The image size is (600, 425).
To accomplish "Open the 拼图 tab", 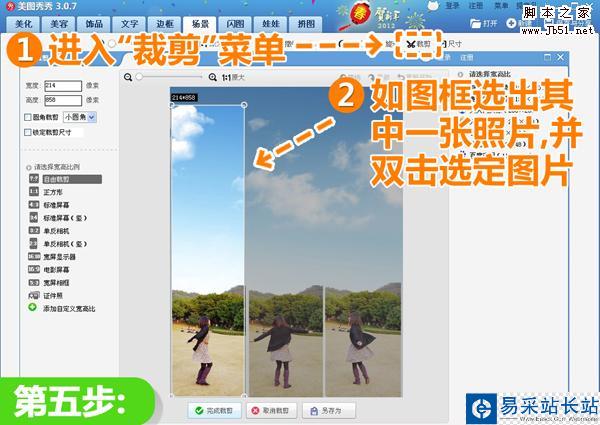I will (x=306, y=24).
